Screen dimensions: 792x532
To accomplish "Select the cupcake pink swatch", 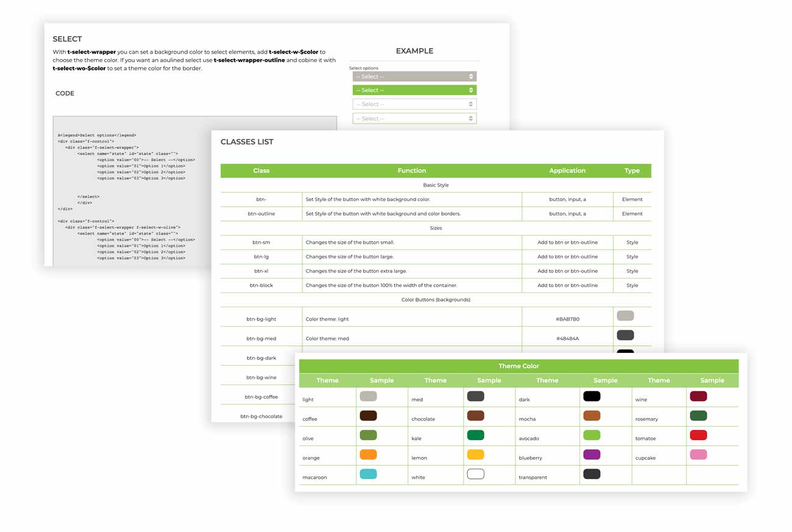I will point(698,455).
